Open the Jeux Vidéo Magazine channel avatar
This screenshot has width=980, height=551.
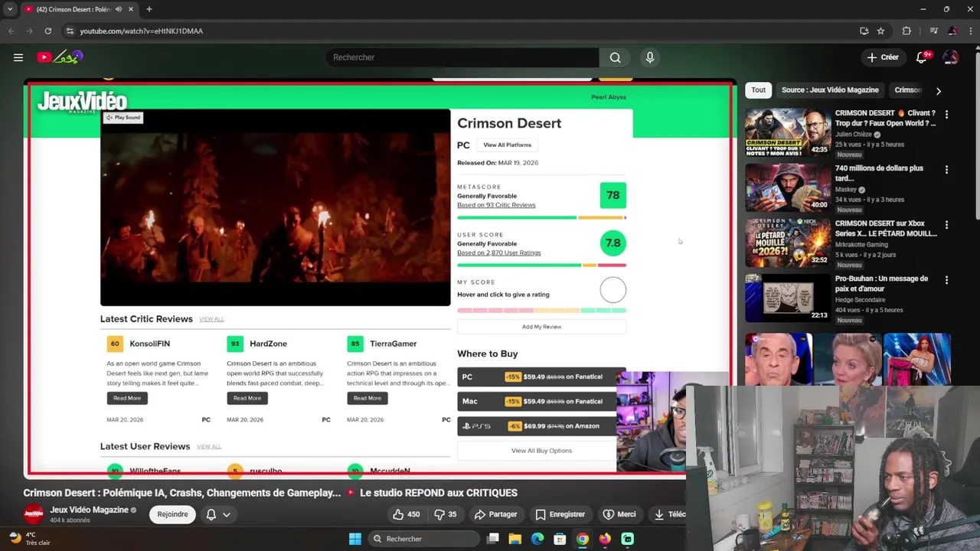coord(33,514)
